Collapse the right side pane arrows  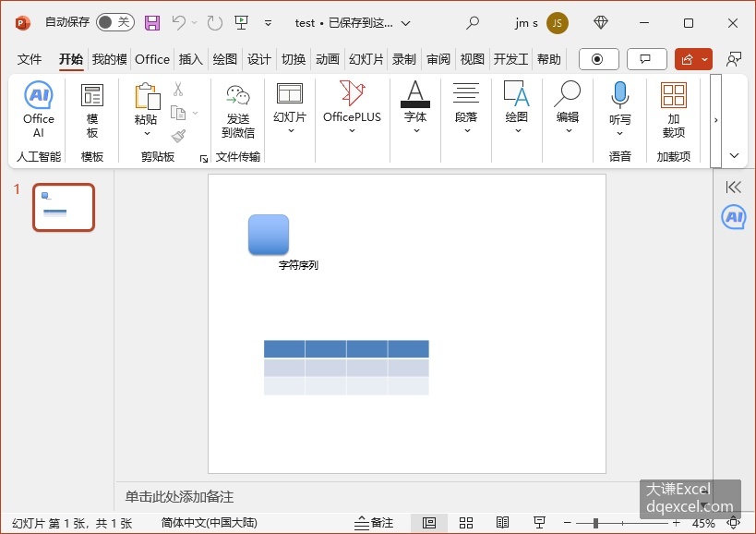coord(733,188)
